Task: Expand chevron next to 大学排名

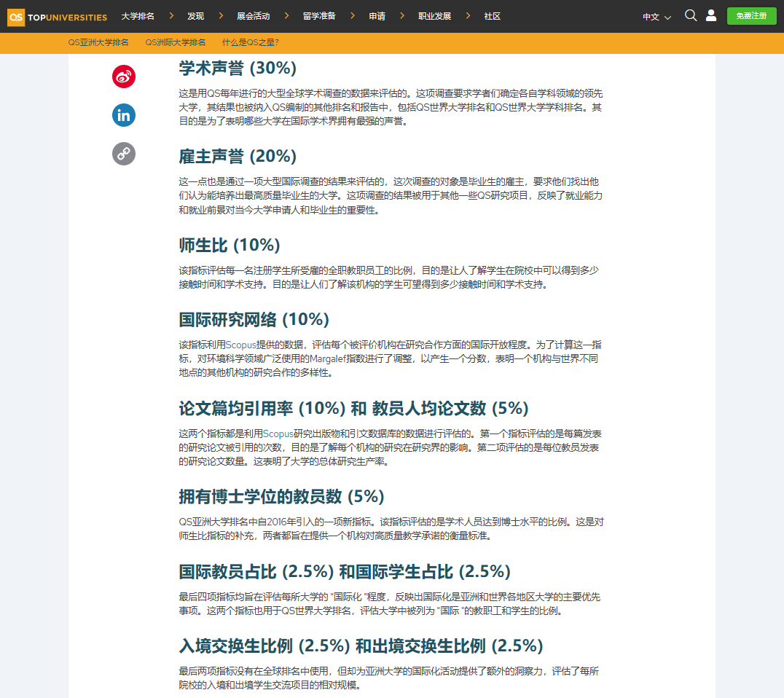Action: (171, 16)
